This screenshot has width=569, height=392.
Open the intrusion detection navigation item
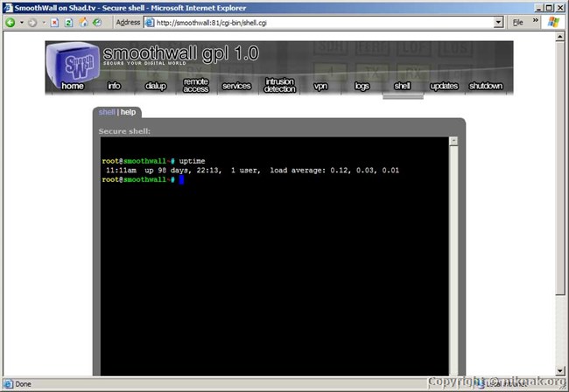click(279, 85)
